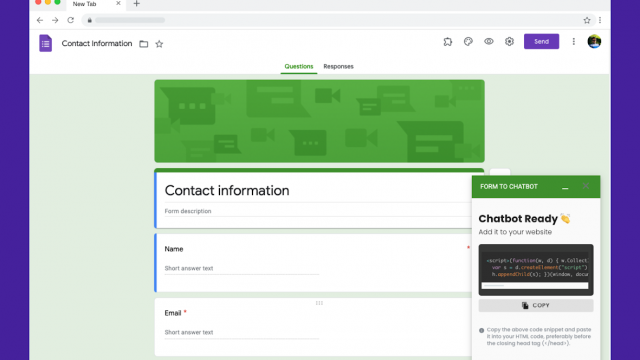Star the Contact information form
The height and width of the screenshot is (360, 640).
tap(159, 44)
